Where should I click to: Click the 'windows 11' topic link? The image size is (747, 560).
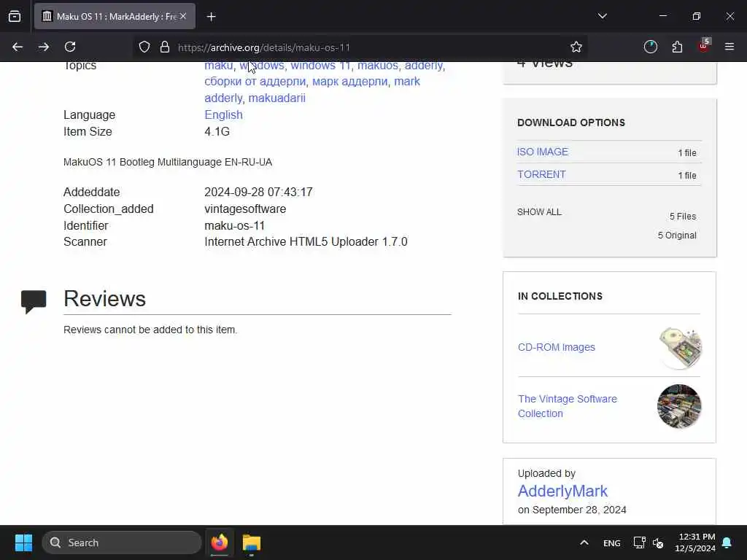click(x=320, y=66)
